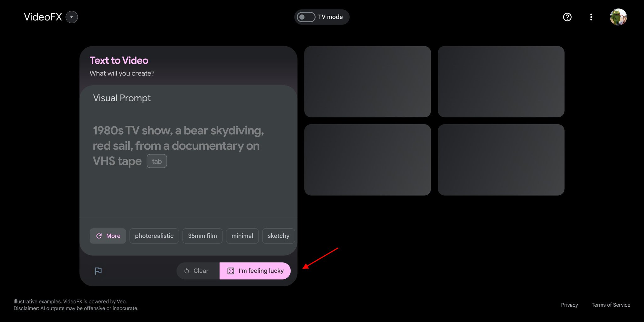Click the flag report icon

coord(98,271)
